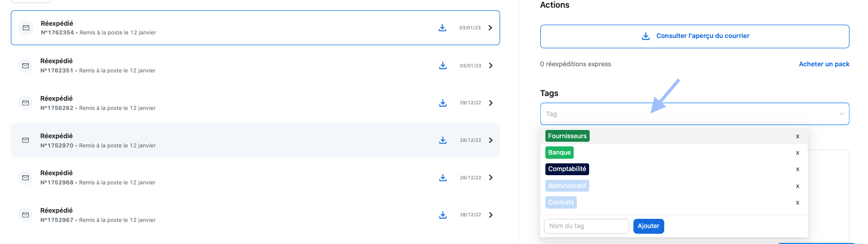The image size is (868, 244).
Task: Download mail N°1762351 via download icon
Action: pyautogui.click(x=442, y=66)
